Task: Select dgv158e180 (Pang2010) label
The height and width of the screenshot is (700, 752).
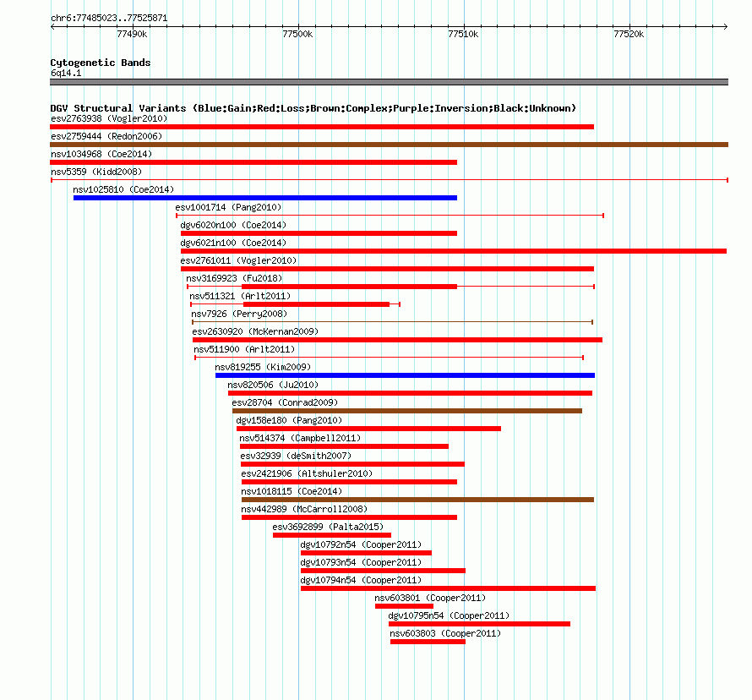Action: tap(289, 420)
